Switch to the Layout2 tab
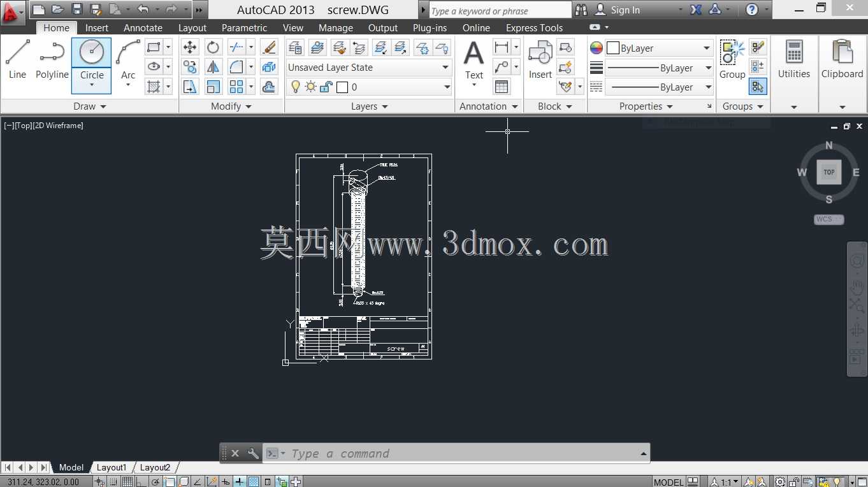The width and height of the screenshot is (868, 487). (155, 467)
